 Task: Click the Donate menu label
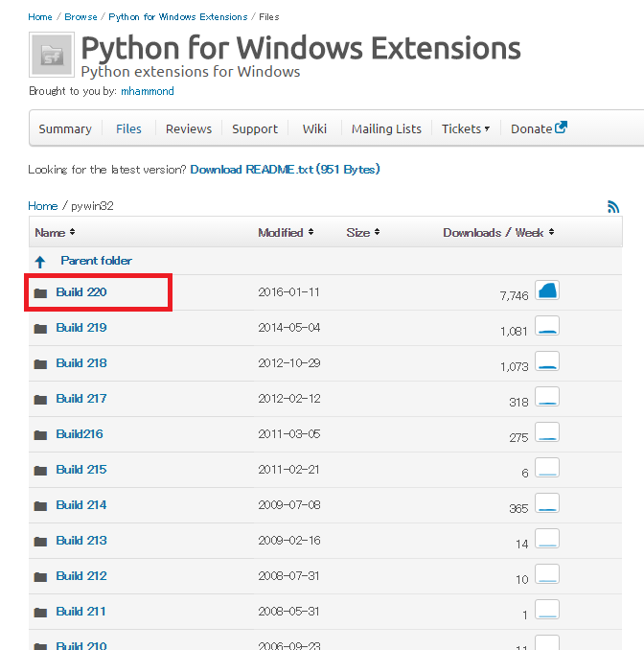click(x=531, y=128)
